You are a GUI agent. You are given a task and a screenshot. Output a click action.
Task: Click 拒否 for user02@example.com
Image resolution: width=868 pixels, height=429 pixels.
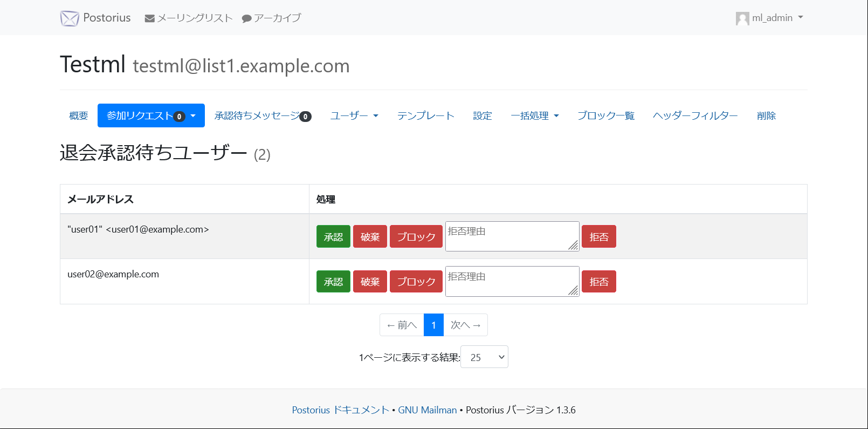click(599, 281)
